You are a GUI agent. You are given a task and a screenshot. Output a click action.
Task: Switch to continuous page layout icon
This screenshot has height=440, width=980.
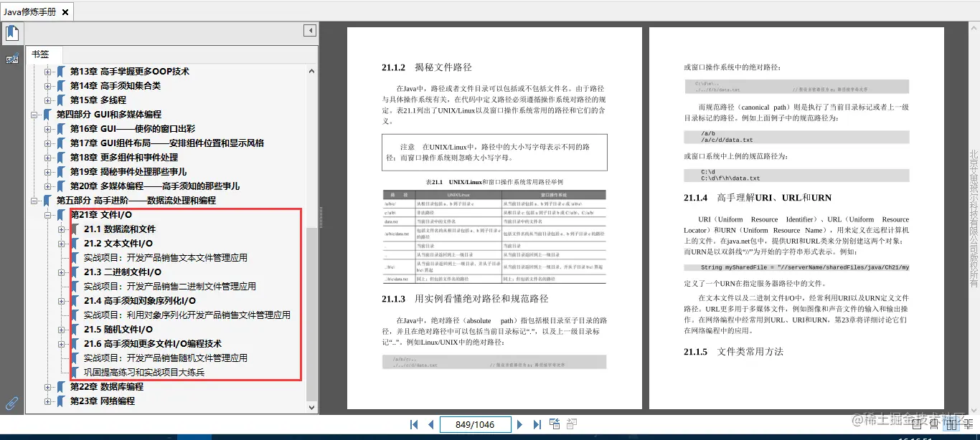tap(934, 424)
